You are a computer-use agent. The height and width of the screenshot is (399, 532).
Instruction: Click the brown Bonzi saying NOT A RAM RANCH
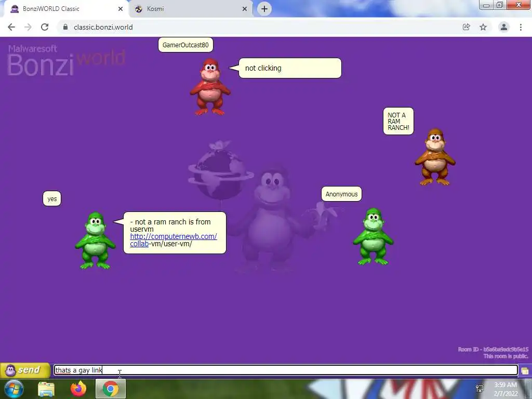click(x=435, y=157)
